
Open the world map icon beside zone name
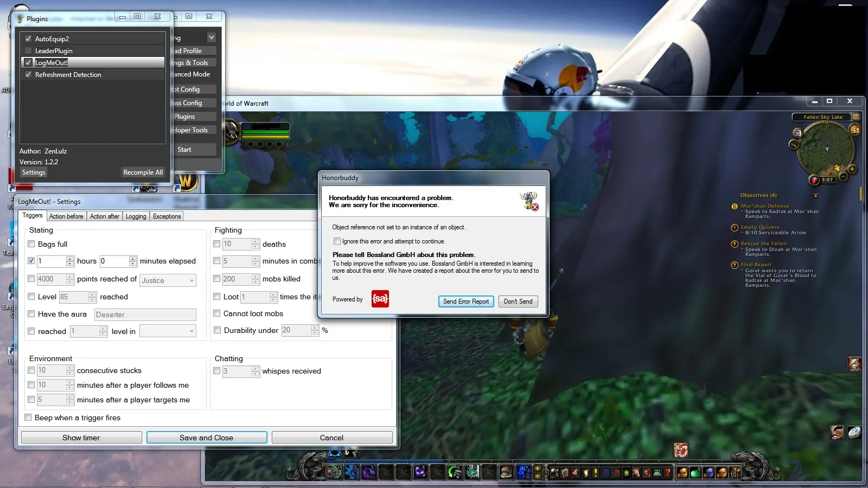coord(856,117)
